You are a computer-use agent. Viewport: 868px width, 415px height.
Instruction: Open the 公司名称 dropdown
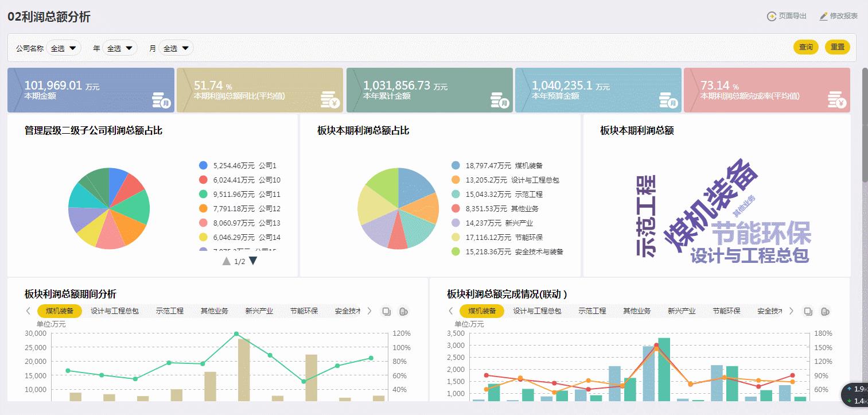(64, 48)
